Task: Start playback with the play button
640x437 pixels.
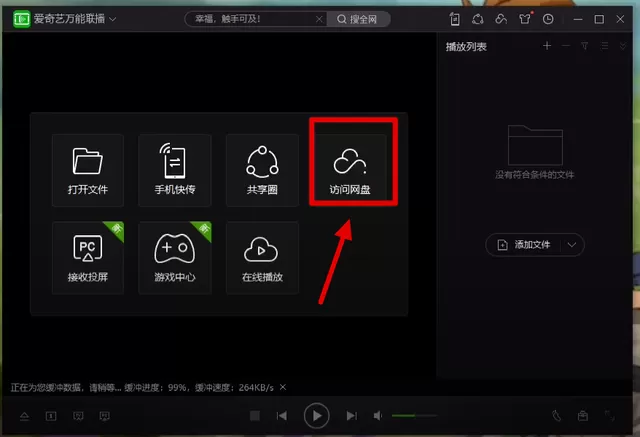Action: click(316, 415)
